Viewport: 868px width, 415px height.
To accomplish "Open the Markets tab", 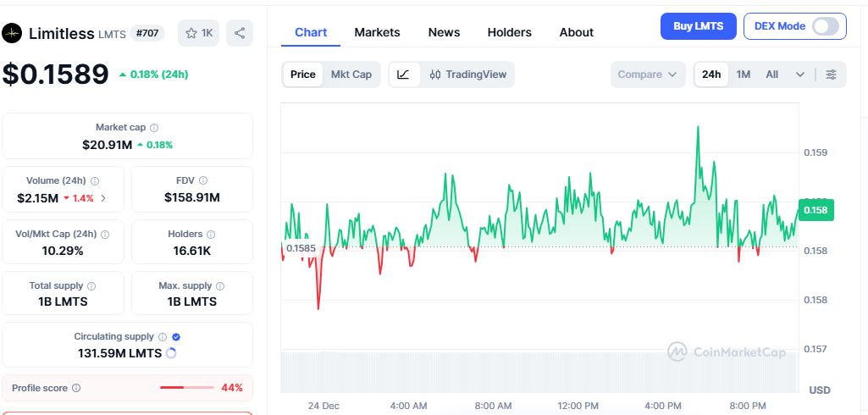I will (x=377, y=32).
